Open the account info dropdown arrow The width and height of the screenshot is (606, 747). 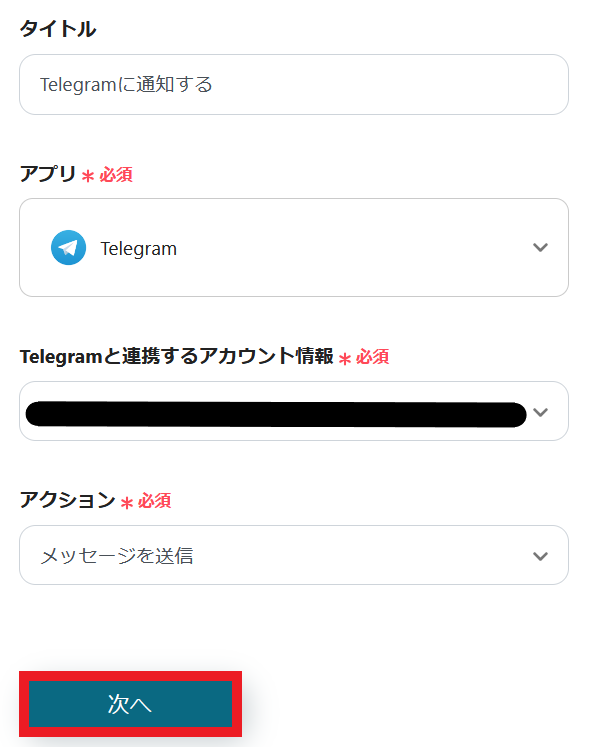click(541, 412)
